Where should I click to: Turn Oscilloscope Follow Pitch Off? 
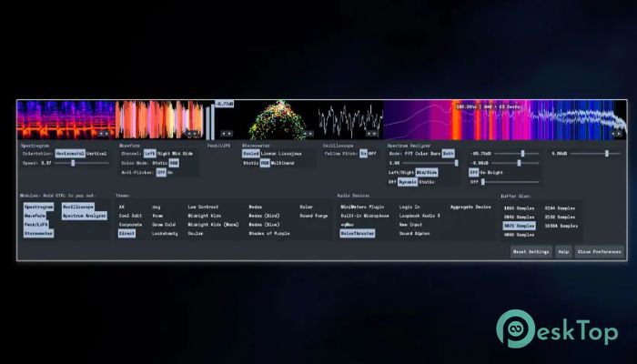[x=372, y=154]
